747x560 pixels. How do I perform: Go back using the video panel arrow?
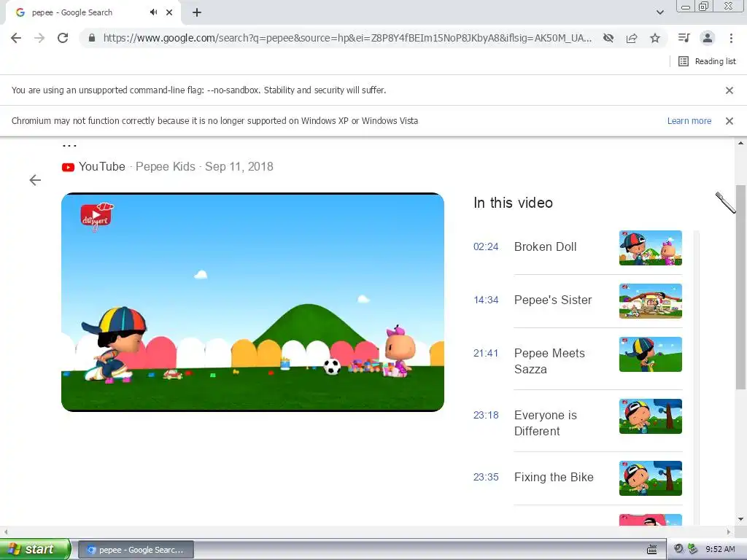(x=35, y=180)
